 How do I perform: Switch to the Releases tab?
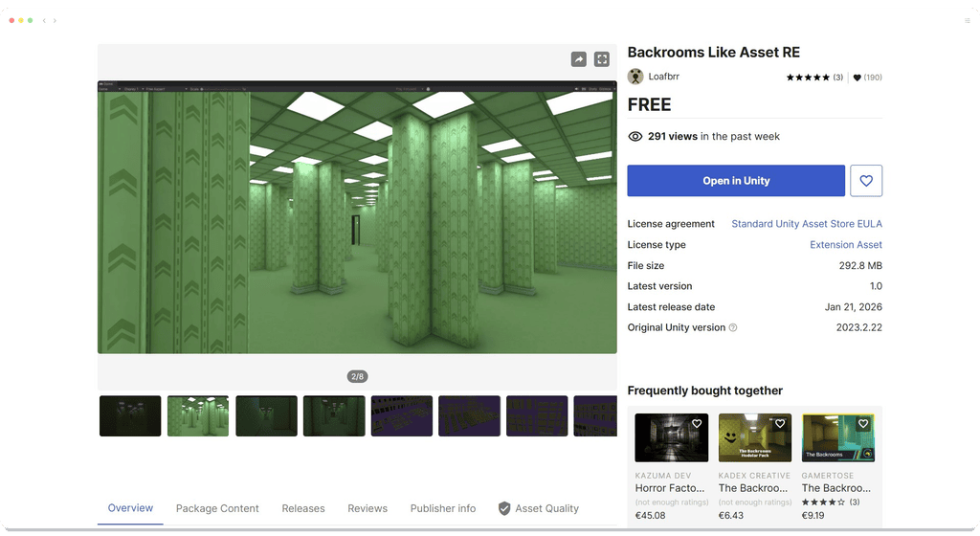(303, 508)
